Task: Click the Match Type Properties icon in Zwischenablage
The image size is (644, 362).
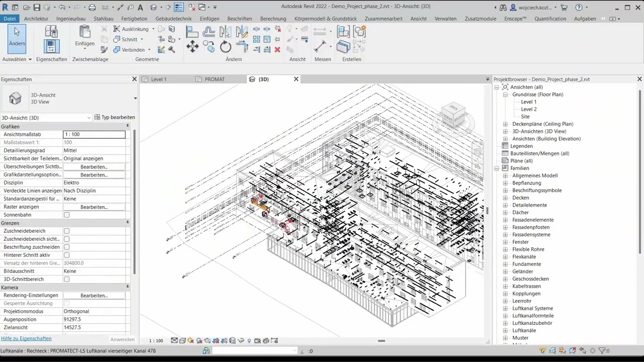Action: pos(104,50)
